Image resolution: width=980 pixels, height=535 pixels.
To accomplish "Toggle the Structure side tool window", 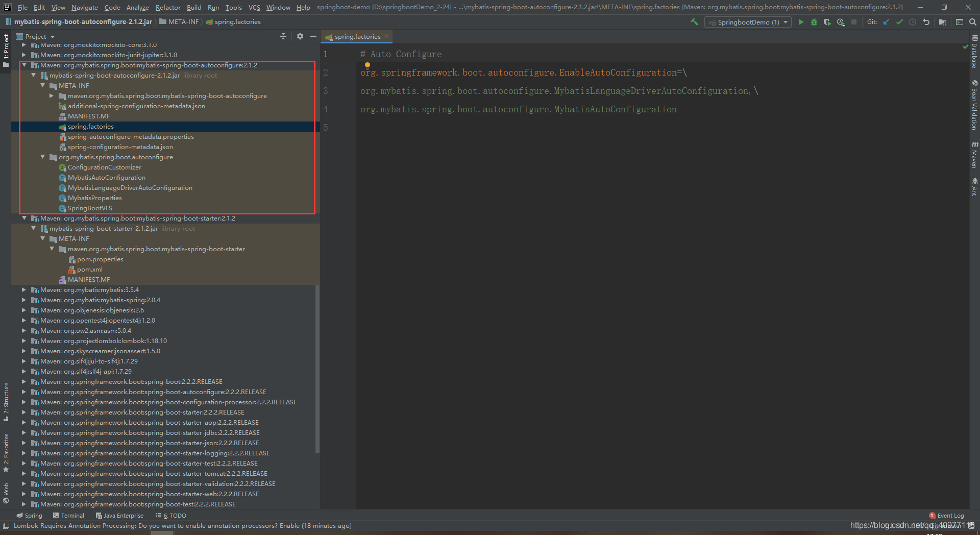I will tap(6, 402).
